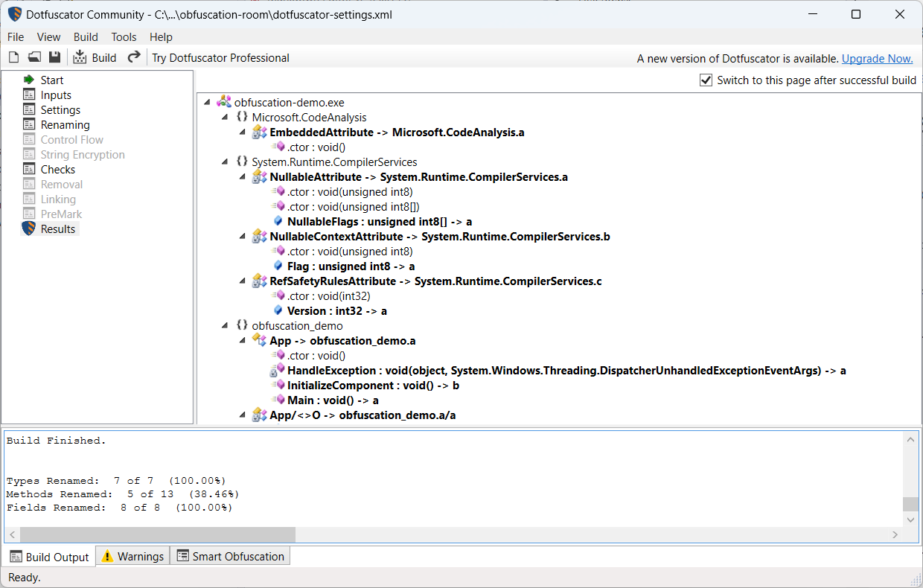
Task: Switch to the Build Output tab
Action: pyautogui.click(x=50, y=557)
